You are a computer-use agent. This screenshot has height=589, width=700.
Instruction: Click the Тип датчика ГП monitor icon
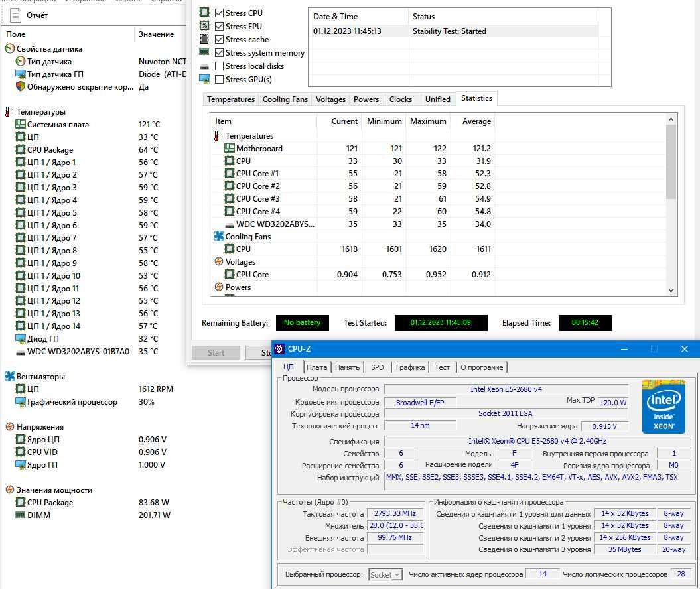[x=20, y=74]
